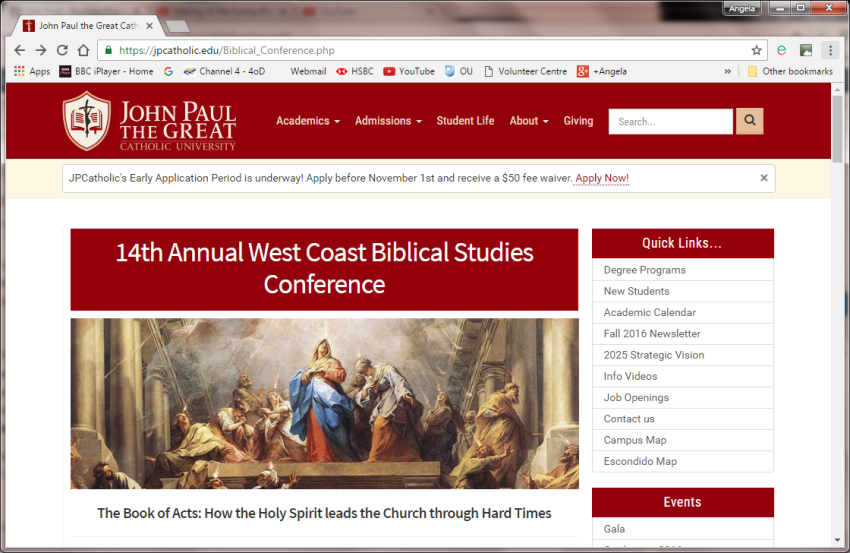The height and width of the screenshot is (553, 850).
Task: Open a new browser tab
Action: point(177,26)
